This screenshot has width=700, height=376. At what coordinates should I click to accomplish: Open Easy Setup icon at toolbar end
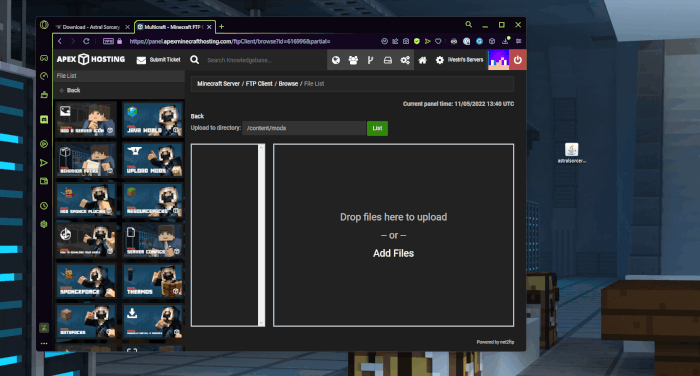click(x=518, y=41)
